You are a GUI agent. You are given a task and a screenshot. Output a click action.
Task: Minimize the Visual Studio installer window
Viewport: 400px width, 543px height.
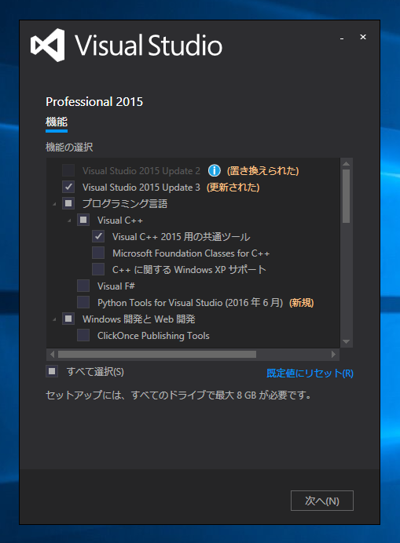pos(342,38)
